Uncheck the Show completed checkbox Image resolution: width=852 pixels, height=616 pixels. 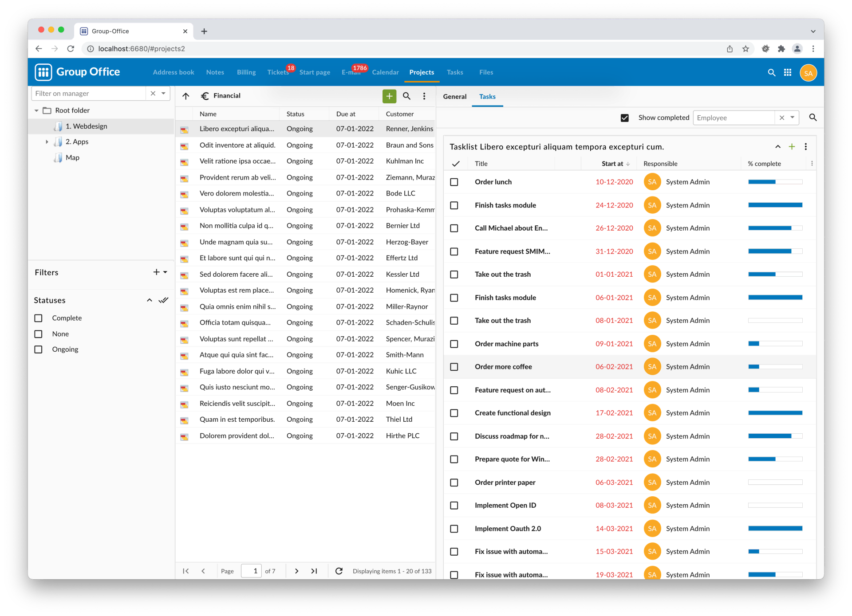(x=625, y=118)
